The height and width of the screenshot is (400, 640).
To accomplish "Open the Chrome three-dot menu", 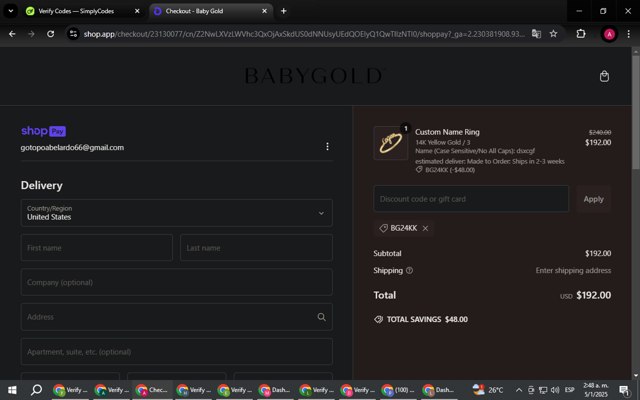I will pyautogui.click(x=629, y=34).
